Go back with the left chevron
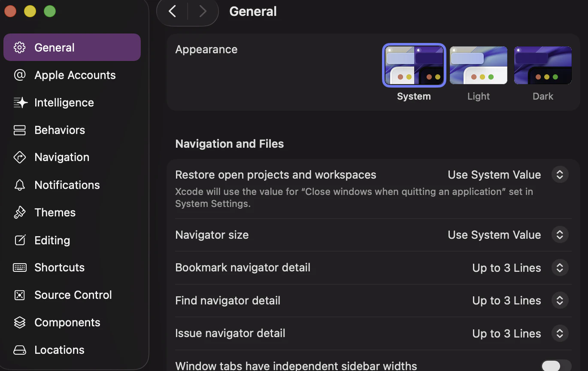The image size is (588, 371). click(173, 11)
